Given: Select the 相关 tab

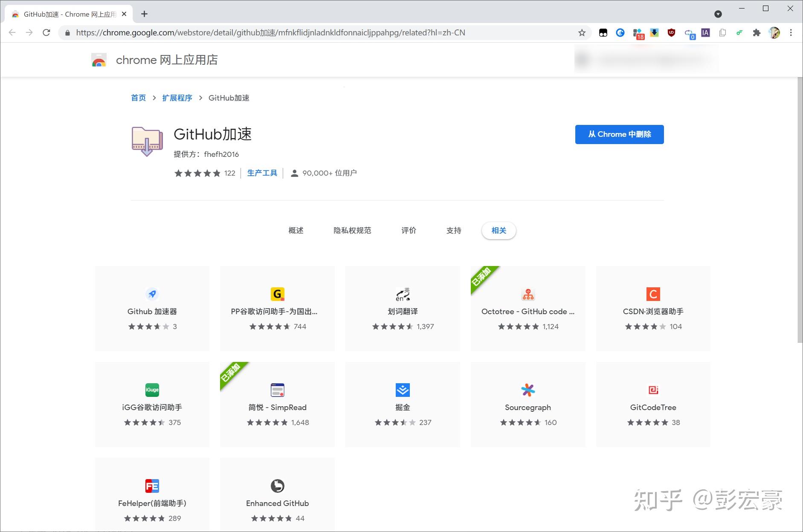Looking at the screenshot, I should coord(499,231).
